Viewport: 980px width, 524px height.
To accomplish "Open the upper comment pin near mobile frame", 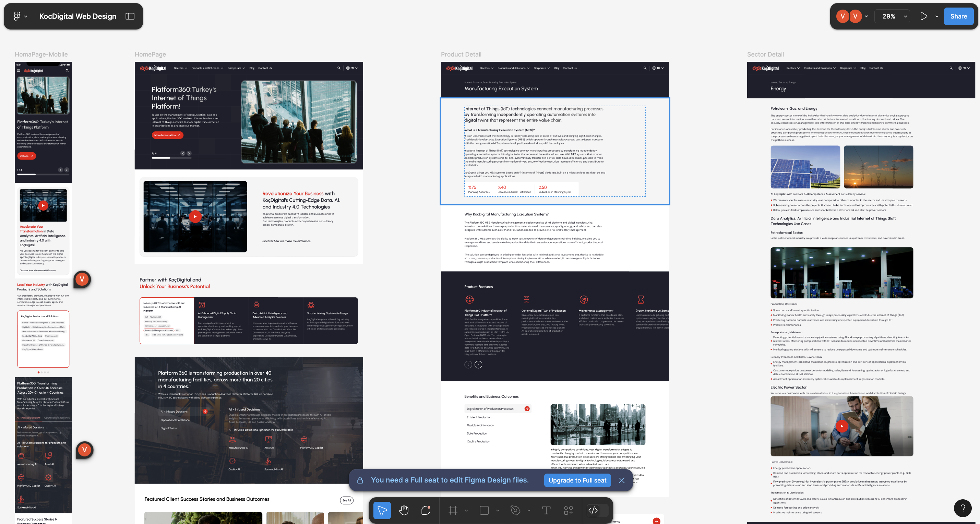I will 82,279.
